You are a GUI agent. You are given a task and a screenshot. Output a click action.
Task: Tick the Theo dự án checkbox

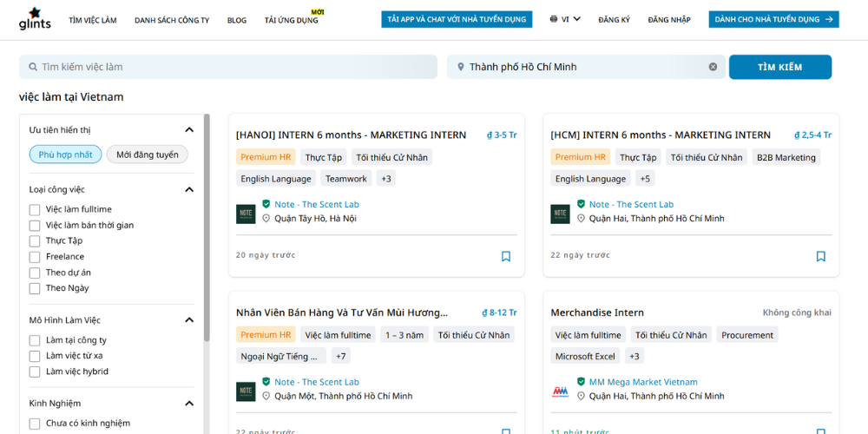(35, 273)
